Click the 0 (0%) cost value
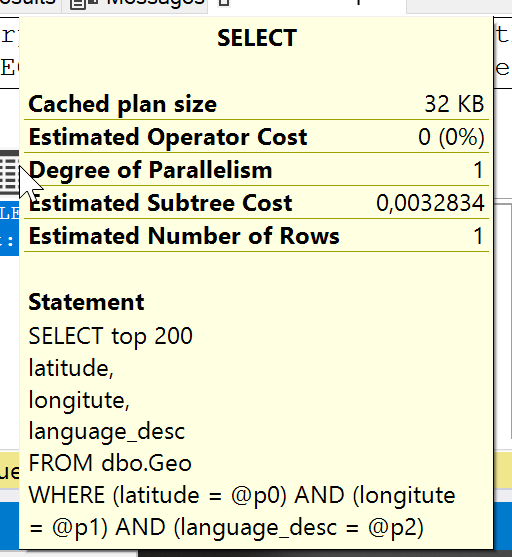 (451, 137)
